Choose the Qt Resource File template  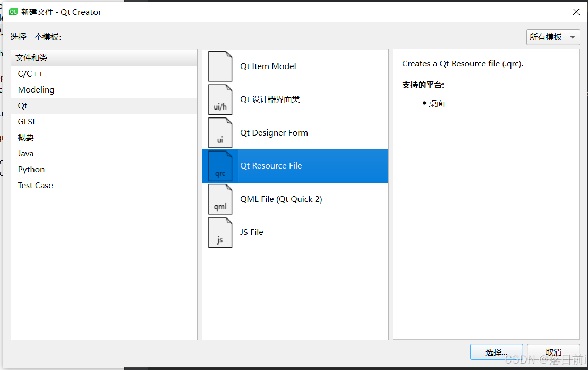click(x=295, y=166)
